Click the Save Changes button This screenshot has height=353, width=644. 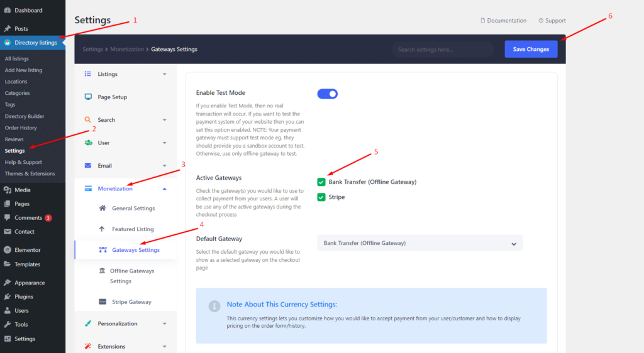531,49
